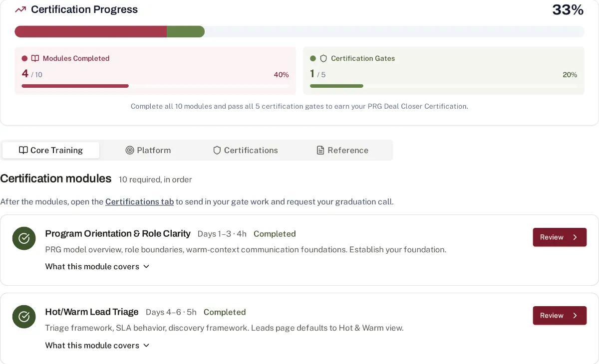Follow the 'Certifications tab' link in the paragraph
599x364 pixels.
[x=139, y=202]
